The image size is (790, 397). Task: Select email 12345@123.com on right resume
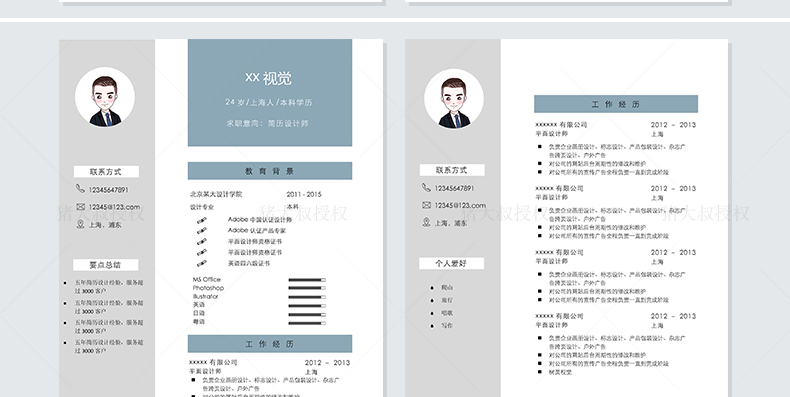(x=460, y=205)
